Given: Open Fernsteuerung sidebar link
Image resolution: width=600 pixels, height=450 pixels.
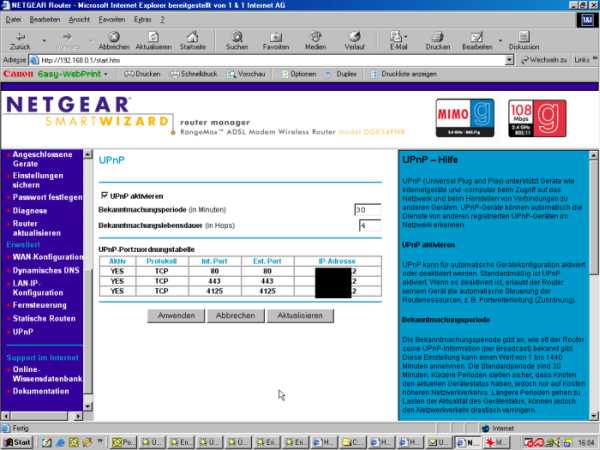Looking at the screenshot, I should point(39,305).
